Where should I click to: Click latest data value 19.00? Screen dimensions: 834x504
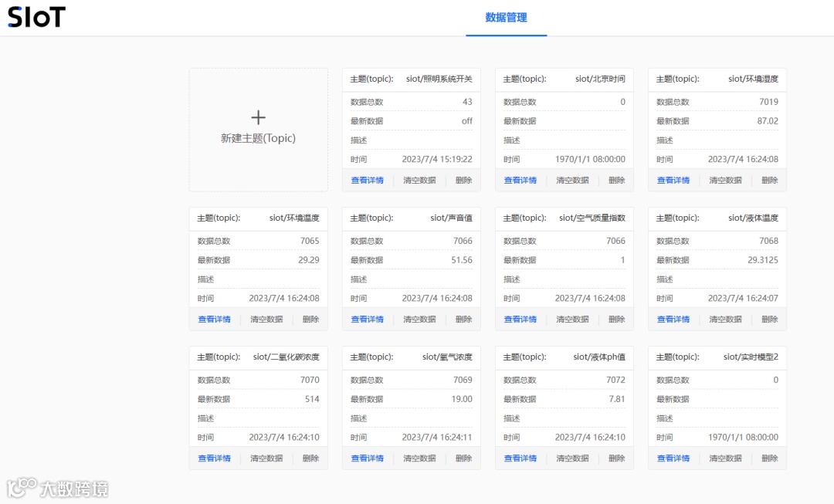coord(462,399)
